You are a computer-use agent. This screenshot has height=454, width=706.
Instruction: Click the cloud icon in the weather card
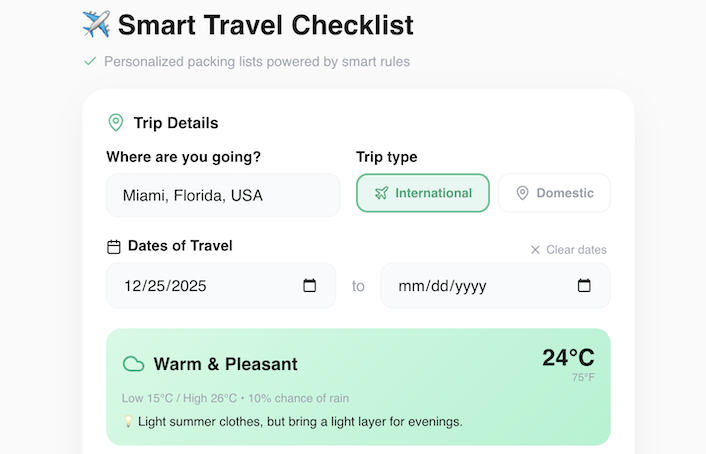pyautogui.click(x=133, y=364)
